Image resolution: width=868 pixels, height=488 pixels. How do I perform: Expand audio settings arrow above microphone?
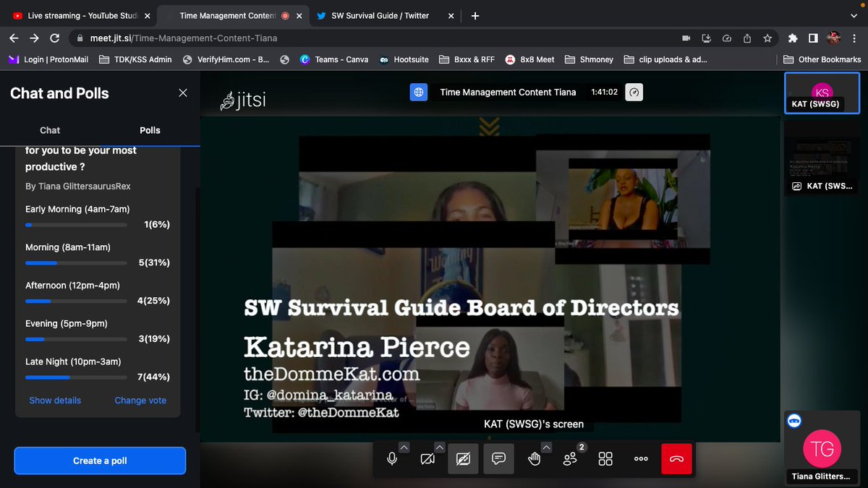click(x=404, y=448)
